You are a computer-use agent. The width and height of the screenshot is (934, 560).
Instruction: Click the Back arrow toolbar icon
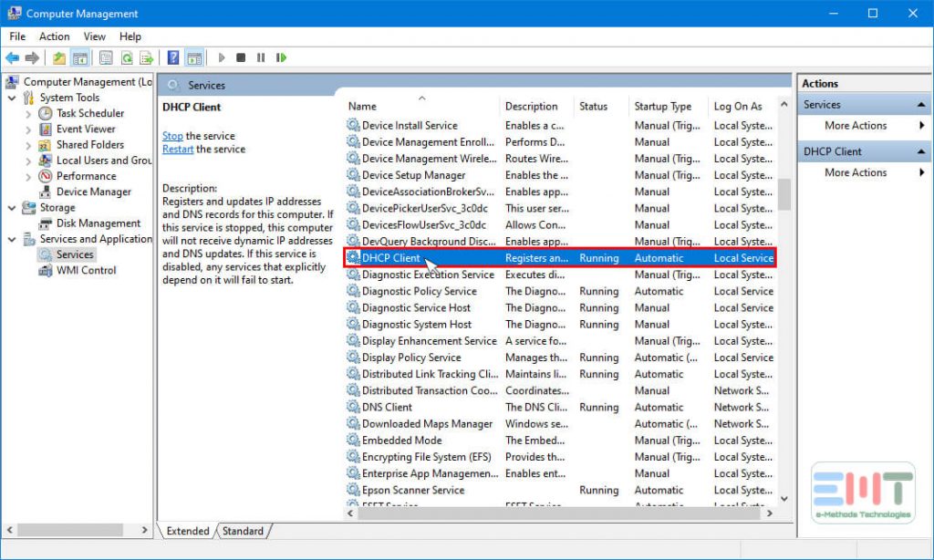click(12, 57)
